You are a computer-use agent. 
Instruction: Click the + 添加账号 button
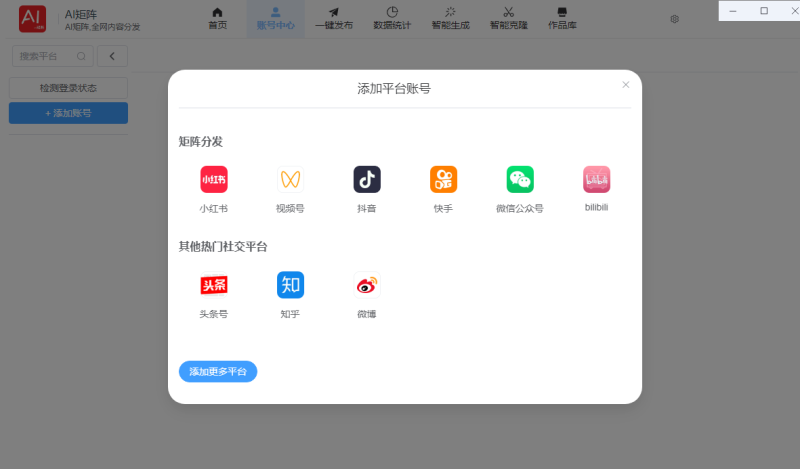point(68,113)
